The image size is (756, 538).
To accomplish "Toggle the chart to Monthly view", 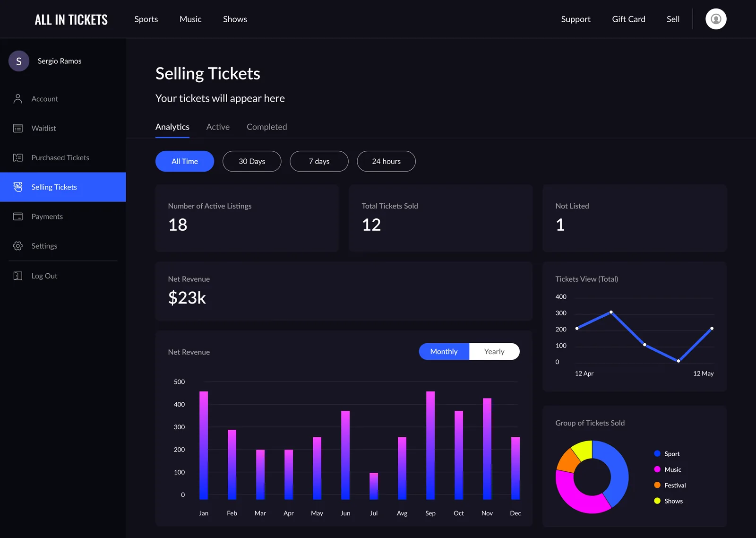I will pos(444,351).
